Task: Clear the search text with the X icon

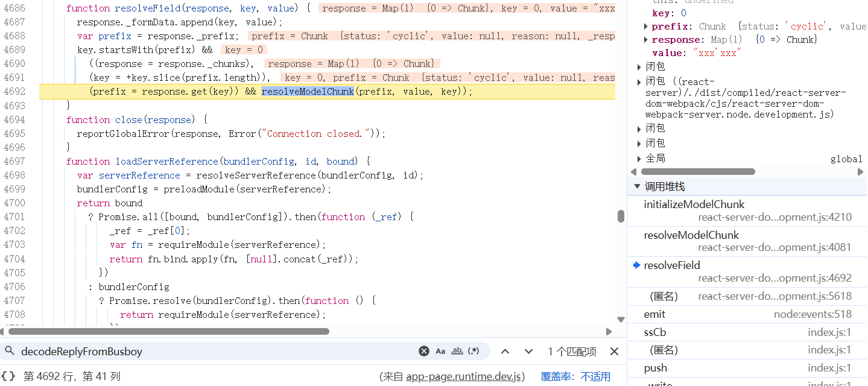Action: point(424,351)
